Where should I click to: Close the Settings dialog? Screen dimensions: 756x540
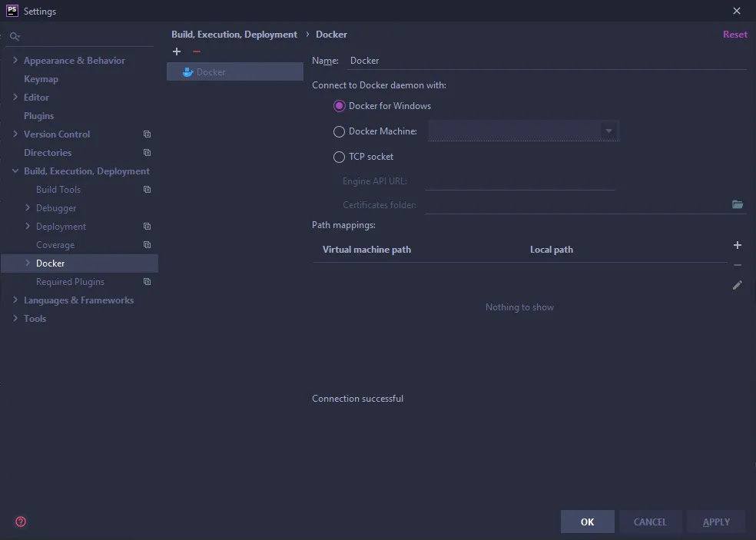736,11
